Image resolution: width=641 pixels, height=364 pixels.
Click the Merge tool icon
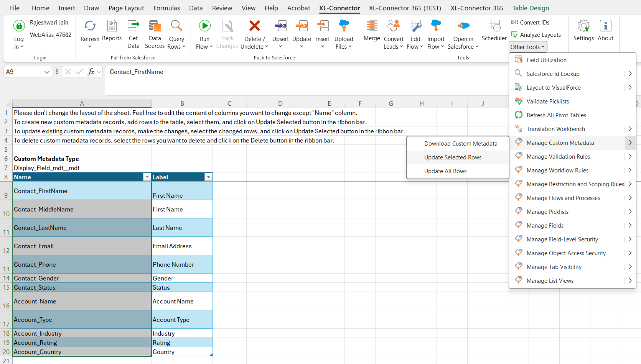[x=371, y=26]
